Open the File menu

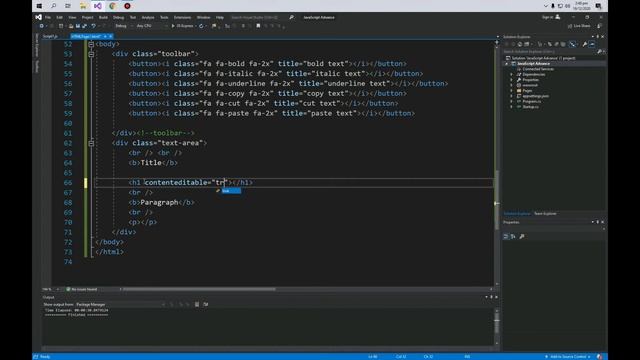click(x=48, y=18)
